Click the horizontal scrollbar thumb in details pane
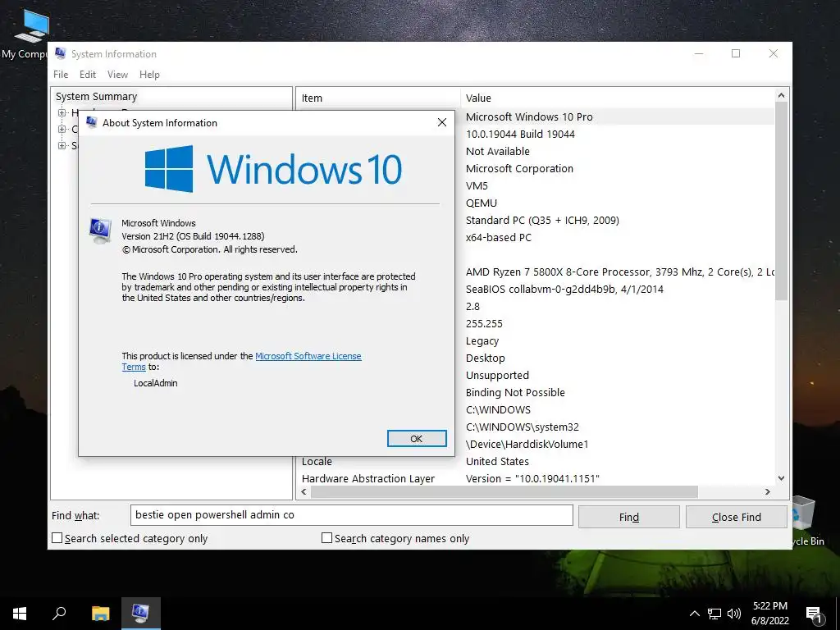Screen dimensions: 840x630 (504, 491)
